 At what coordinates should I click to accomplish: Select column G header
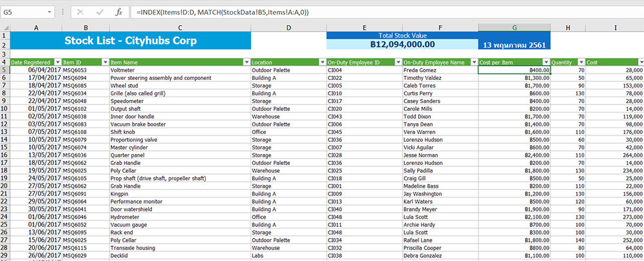514,28
